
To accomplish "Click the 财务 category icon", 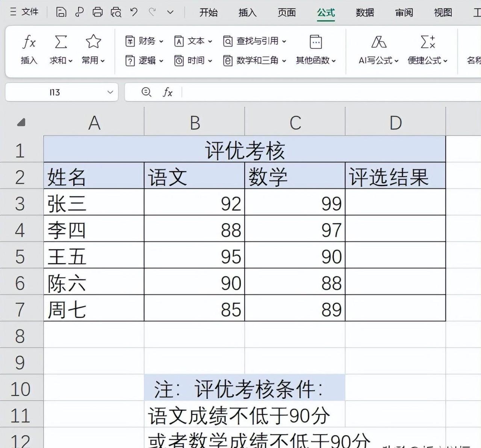I will 130,41.
